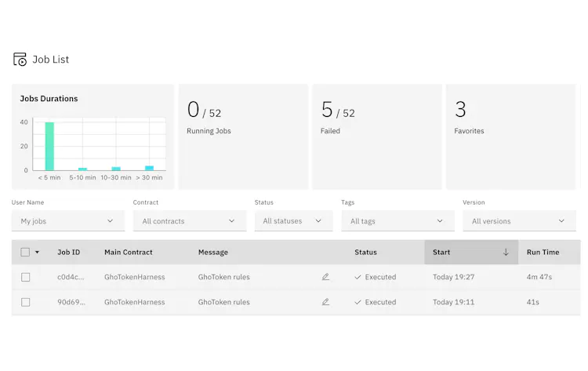Click the Job List icon

(20, 60)
